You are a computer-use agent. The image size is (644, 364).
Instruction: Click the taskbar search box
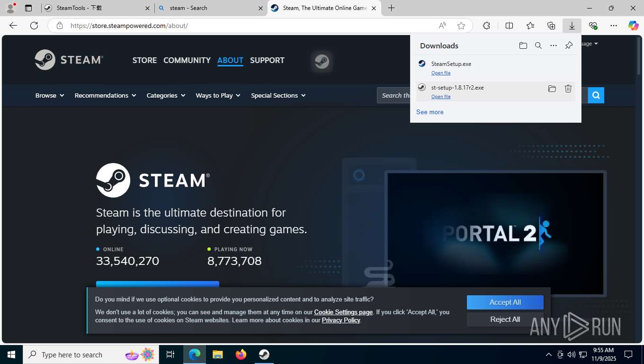[x=91, y=355]
